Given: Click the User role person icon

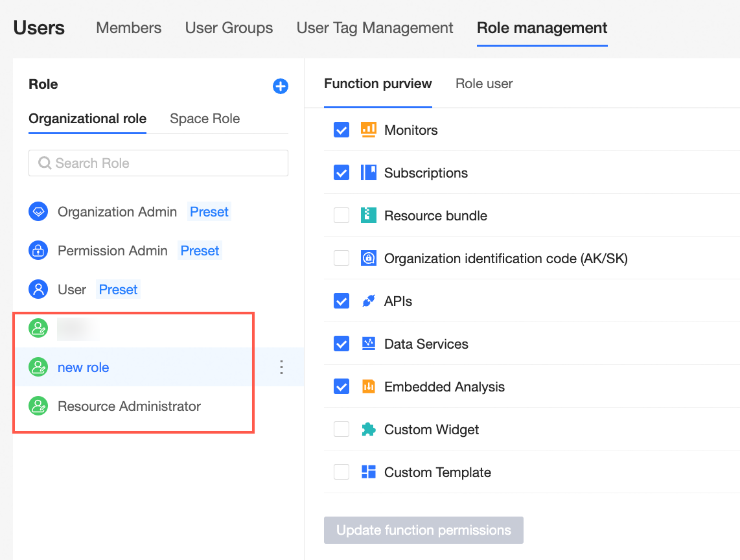Looking at the screenshot, I should pos(38,290).
